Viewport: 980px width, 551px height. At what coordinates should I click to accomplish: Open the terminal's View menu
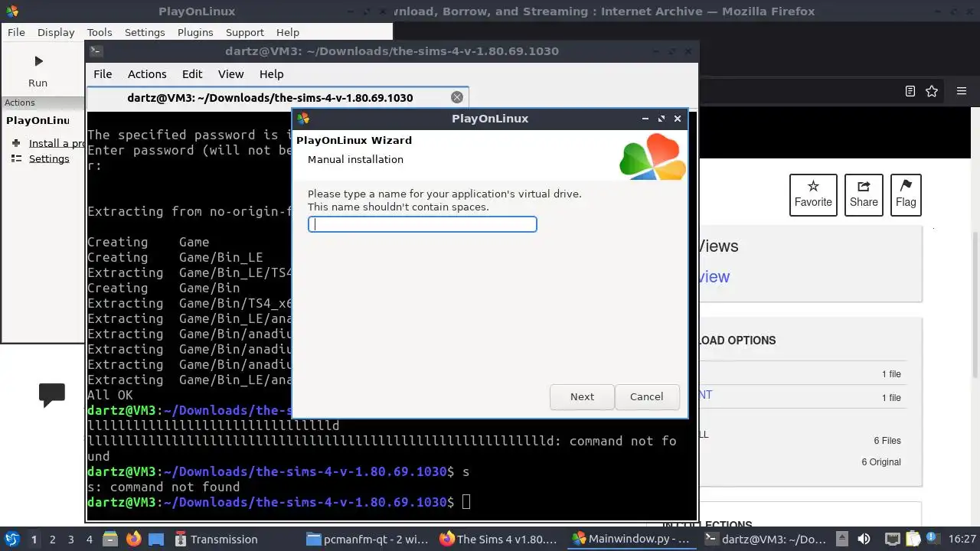click(230, 74)
